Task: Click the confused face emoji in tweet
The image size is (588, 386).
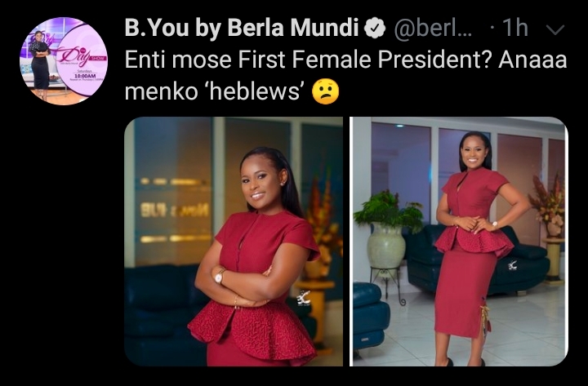Action: click(326, 92)
